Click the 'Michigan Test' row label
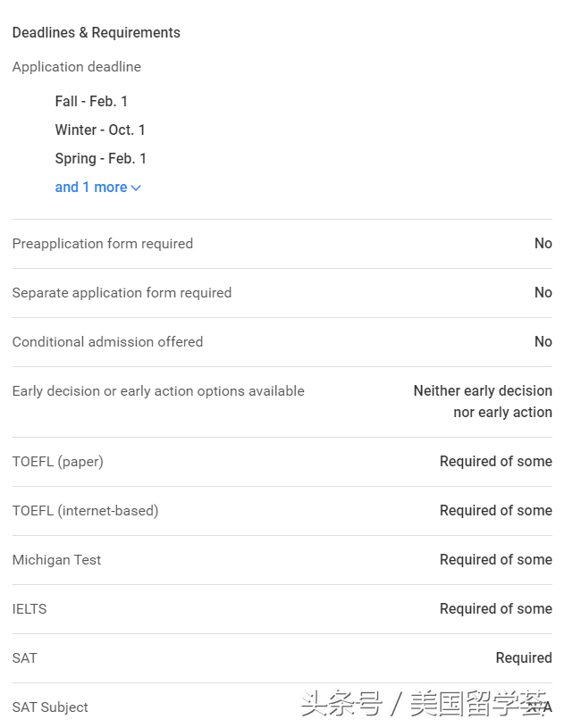 [56, 560]
